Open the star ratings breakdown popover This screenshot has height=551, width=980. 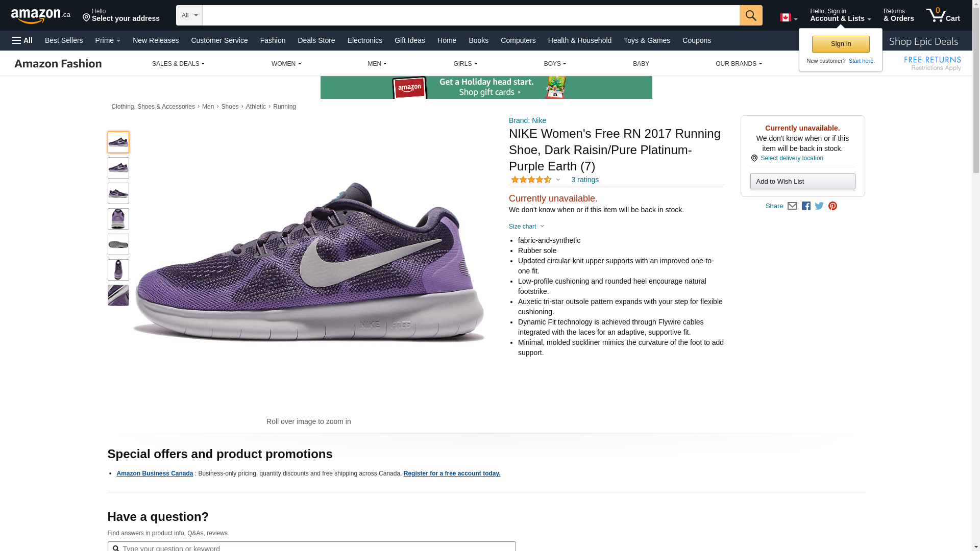click(x=535, y=180)
